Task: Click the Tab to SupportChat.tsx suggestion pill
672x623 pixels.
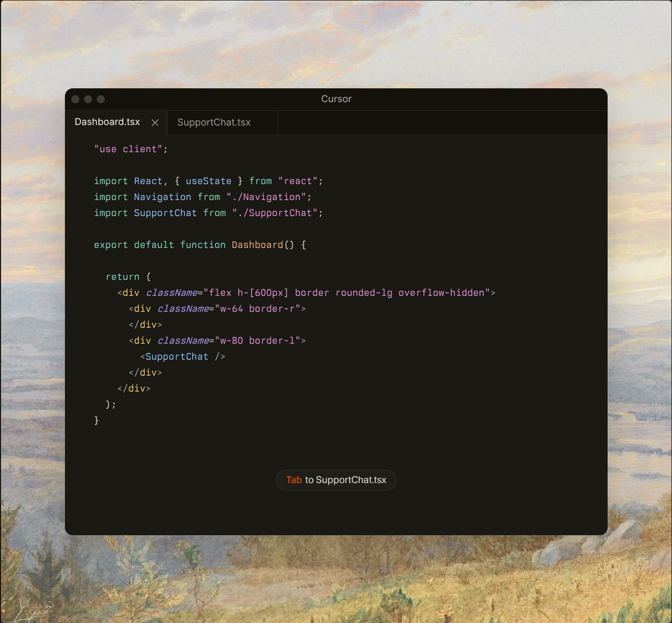Action: click(x=336, y=480)
